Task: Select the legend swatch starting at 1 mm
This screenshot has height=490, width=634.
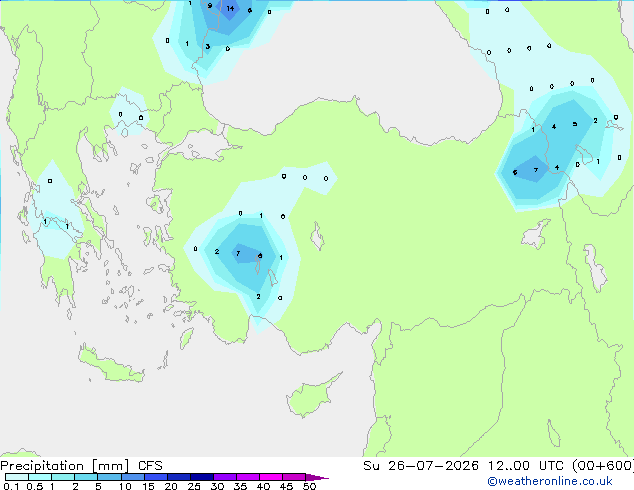Action: point(63,477)
